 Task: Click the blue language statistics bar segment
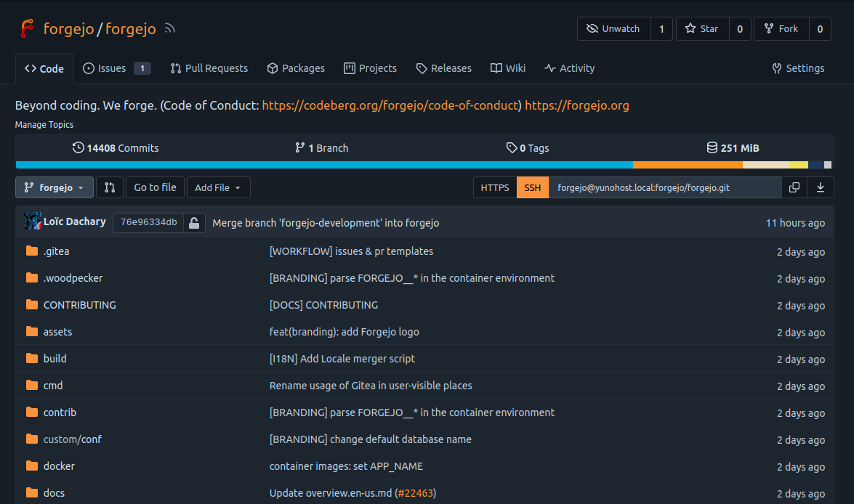(324, 165)
